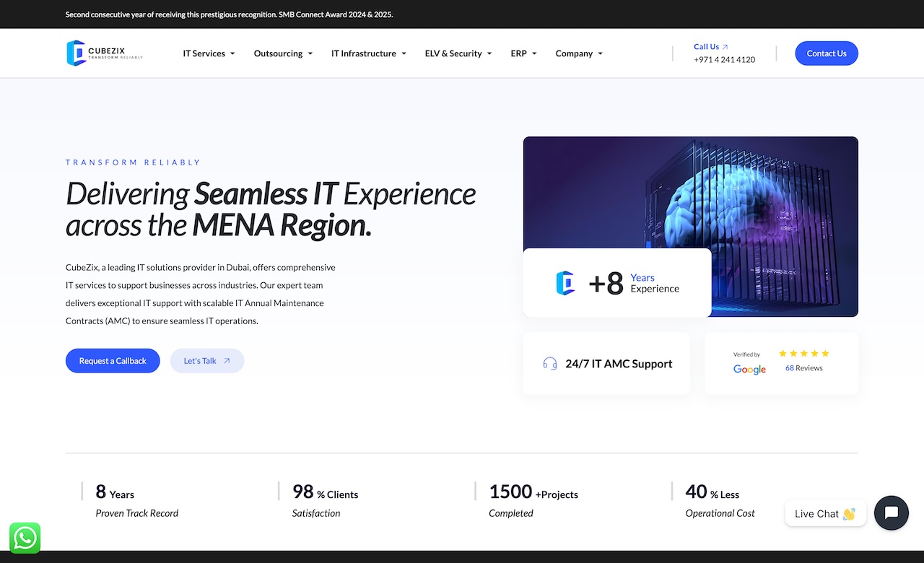
Task: Click the +971 4 241 4120 phone number
Action: click(x=724, y=60)
